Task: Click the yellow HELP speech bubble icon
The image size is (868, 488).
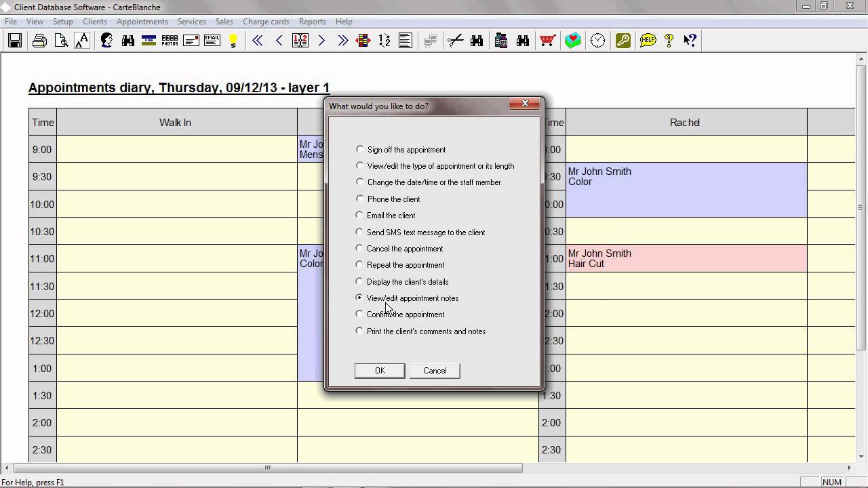Action: click(x=648, y=41)
